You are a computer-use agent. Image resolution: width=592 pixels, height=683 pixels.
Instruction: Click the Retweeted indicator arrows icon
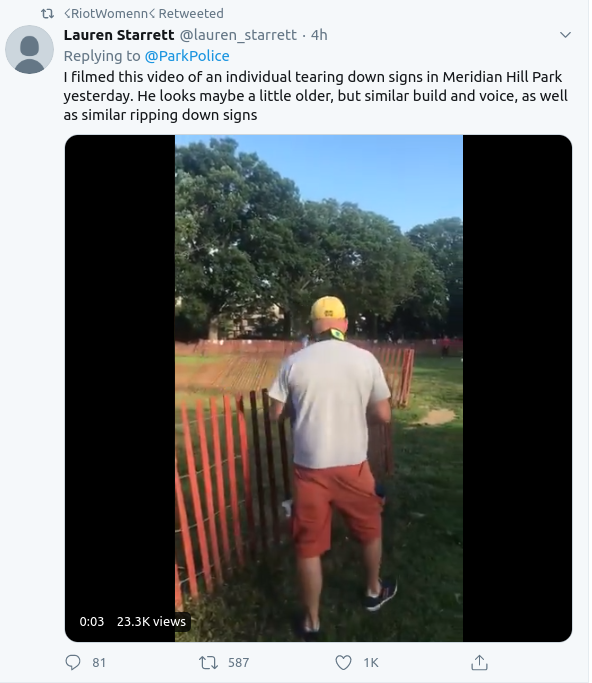[47, 14]
